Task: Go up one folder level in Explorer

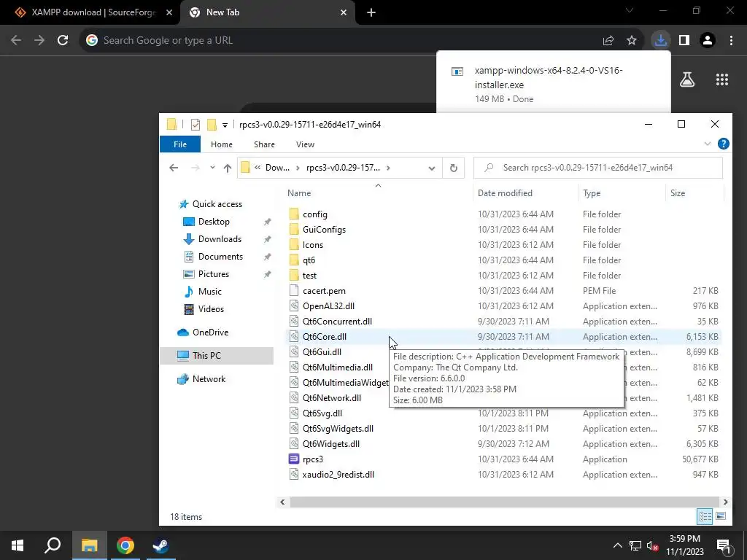Action: tap(228, 168)
